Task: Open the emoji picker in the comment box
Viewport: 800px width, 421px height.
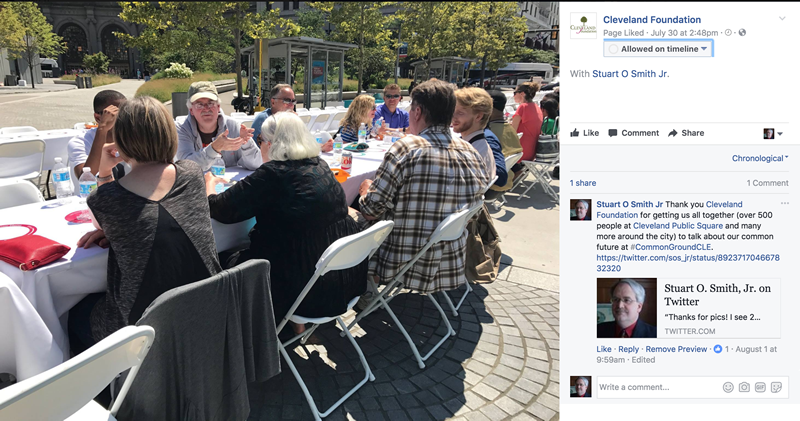Action: (x=728, y=387)
